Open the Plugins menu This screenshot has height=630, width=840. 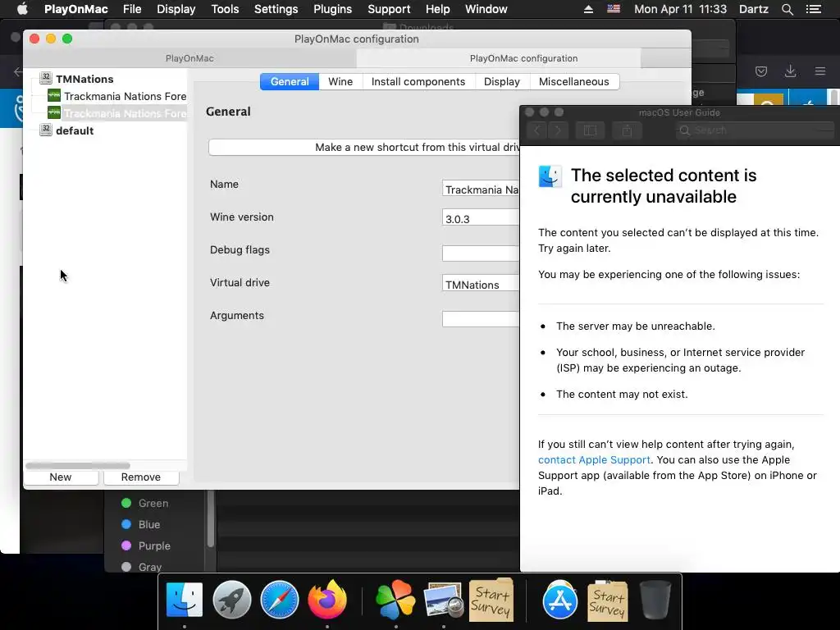[x=332, y=9]
